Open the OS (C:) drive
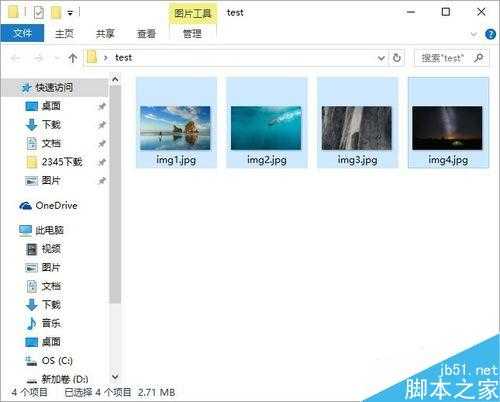This screenshot has width=500, height=402. pyautogui.click(x=49, y=361)
